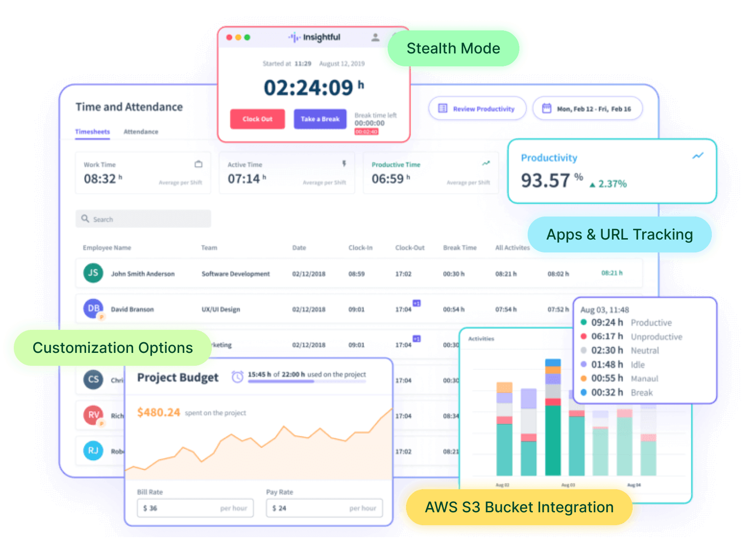
Task: Click the search magnifier icon
Action: tap(85, 219)
